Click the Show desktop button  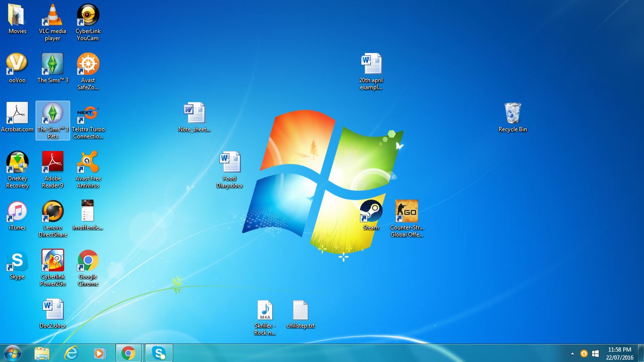(641, 353)
